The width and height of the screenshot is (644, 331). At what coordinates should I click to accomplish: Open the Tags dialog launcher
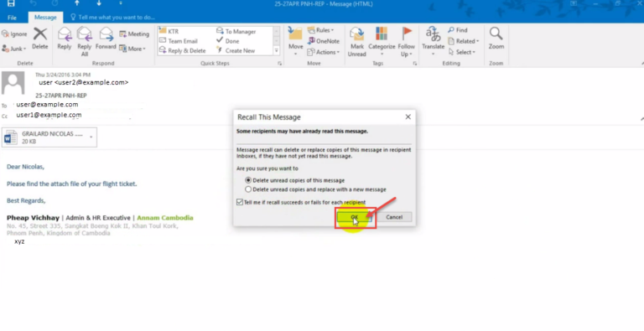(415, 64)
